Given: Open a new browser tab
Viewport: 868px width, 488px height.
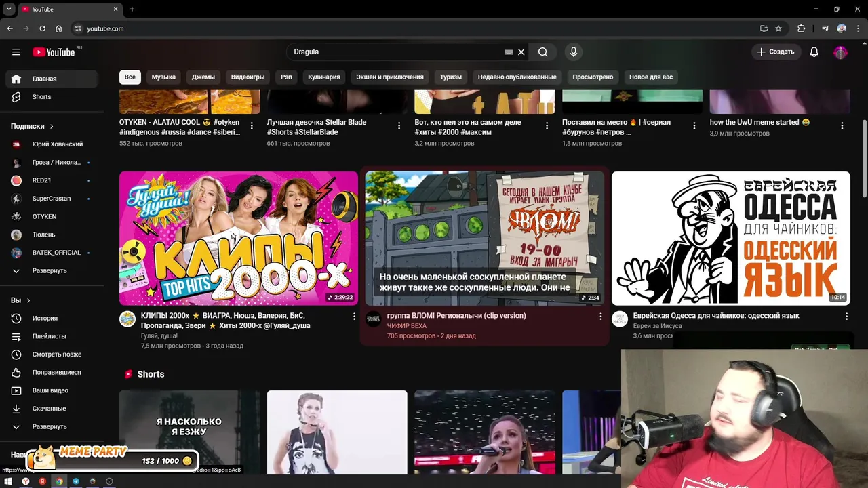Looking at the screenshot, I should coord(132,9).
